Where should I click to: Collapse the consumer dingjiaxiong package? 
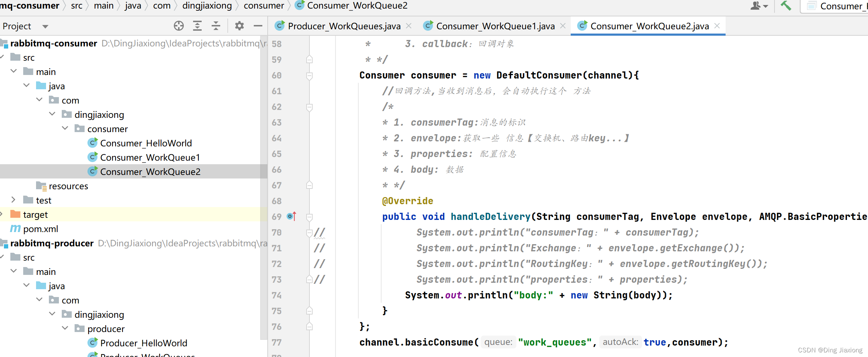tap(52, 114)
